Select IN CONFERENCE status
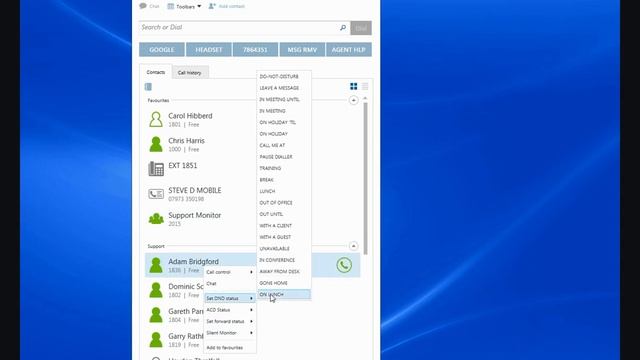Screen dimensions: 640x360 [284, 260]
